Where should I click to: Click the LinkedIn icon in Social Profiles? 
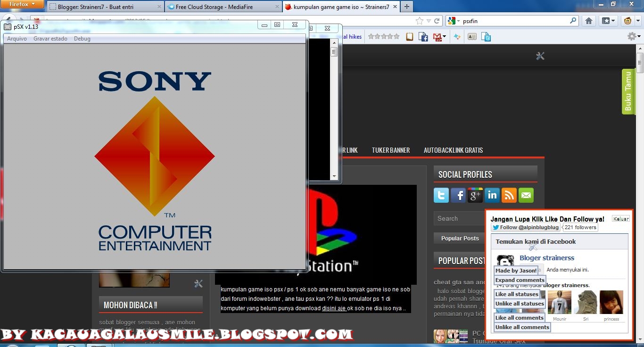coord(492,195)
